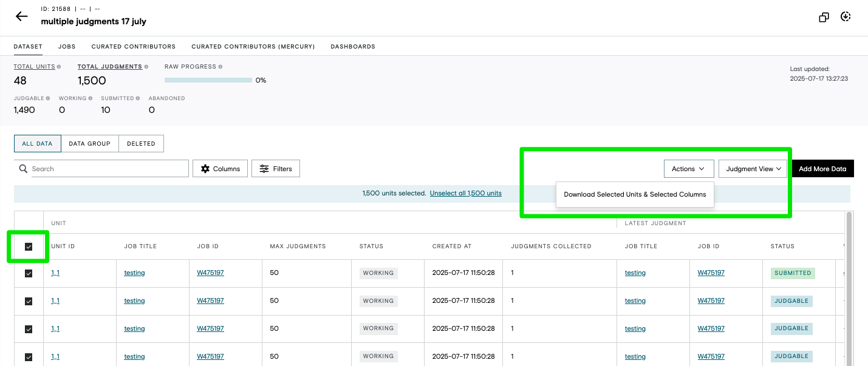The width and height of the screenshot is (868, 366).
Task: Click the download report icon at top right
Action: 846,17
